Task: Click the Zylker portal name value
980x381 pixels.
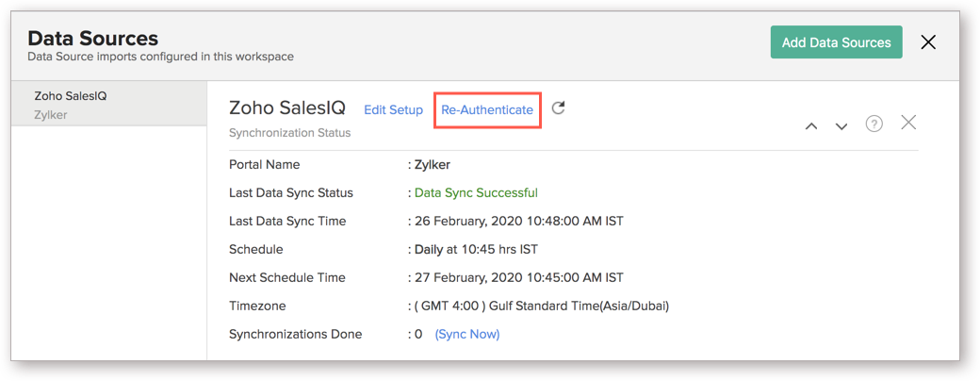Action: (x=433, y=164)
